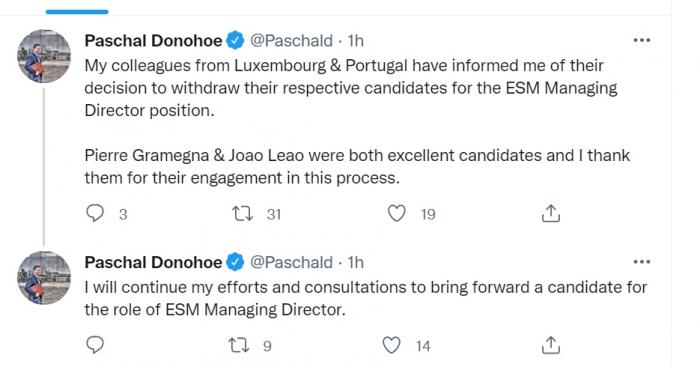Retweet the first tweet with 31 retweets
This screenshot has width=700, height=367.
point(243,214)
